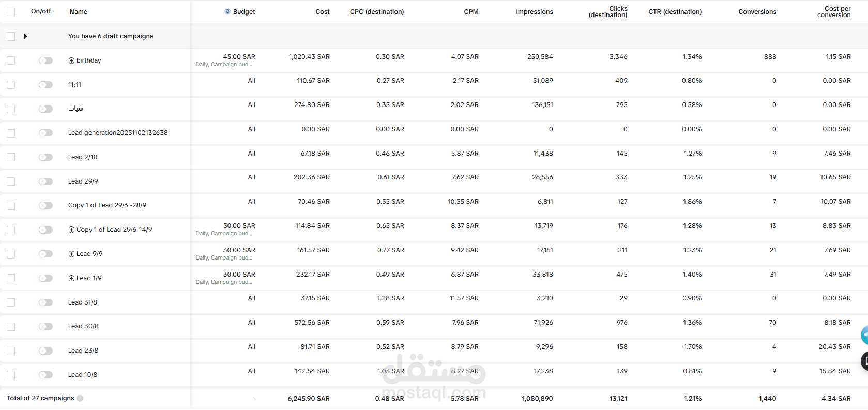Open the Lead 23/8 campaign link
The image size is (868, 410).
[83, 351]
